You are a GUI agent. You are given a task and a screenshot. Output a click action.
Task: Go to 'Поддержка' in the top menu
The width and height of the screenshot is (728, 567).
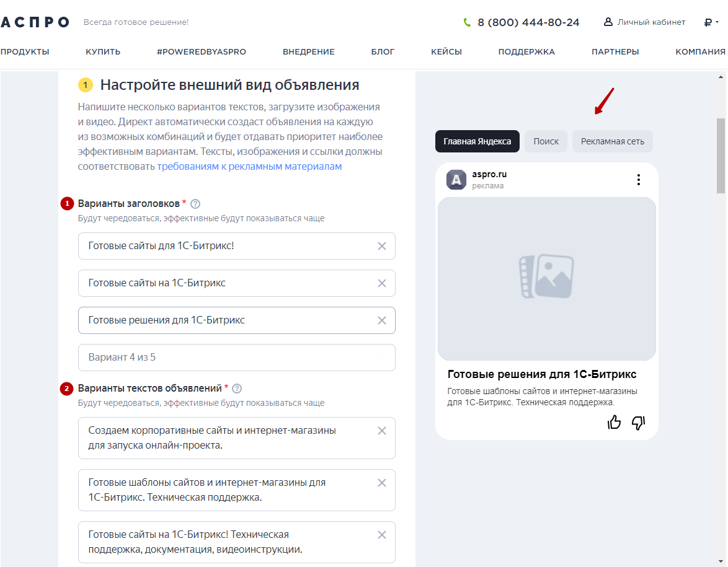coord(526,52)
